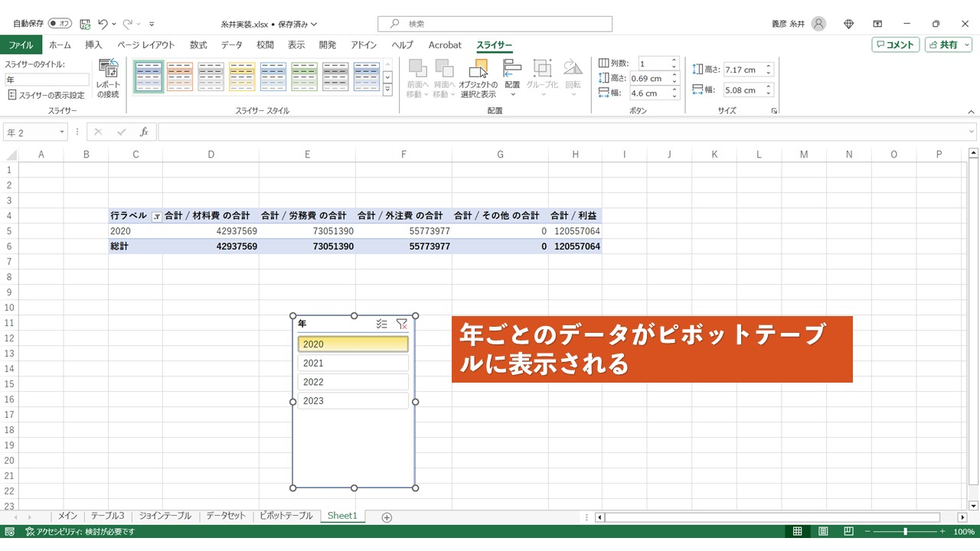Click the save icon in title bar

coord(85,24)
